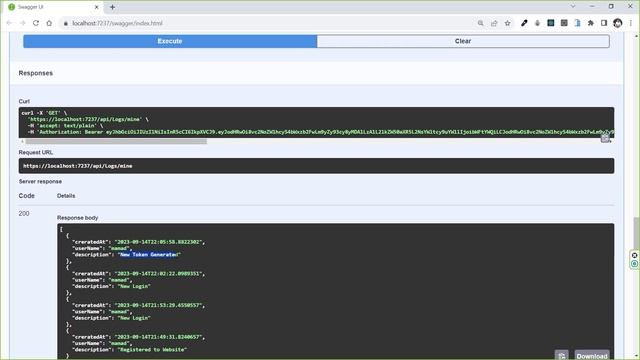Viewport: 640px width, 360px height.
Task: Click the Code column header
Action: pos(27,196)
